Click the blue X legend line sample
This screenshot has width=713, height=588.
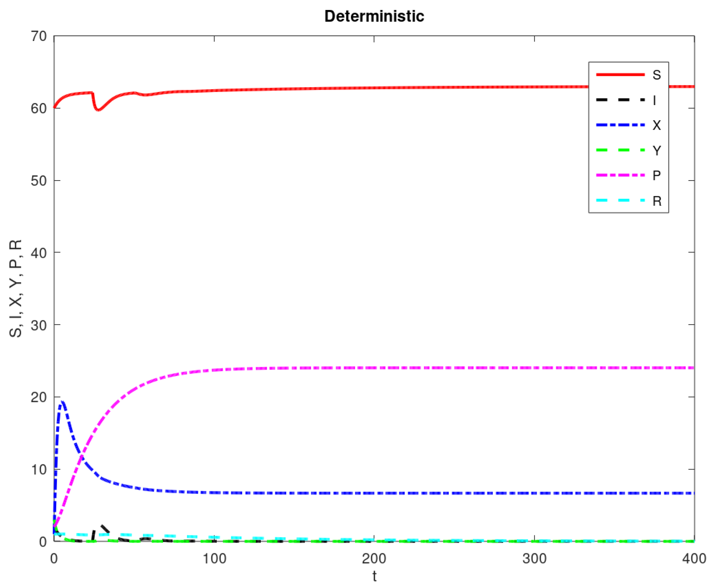pos(620,125)
